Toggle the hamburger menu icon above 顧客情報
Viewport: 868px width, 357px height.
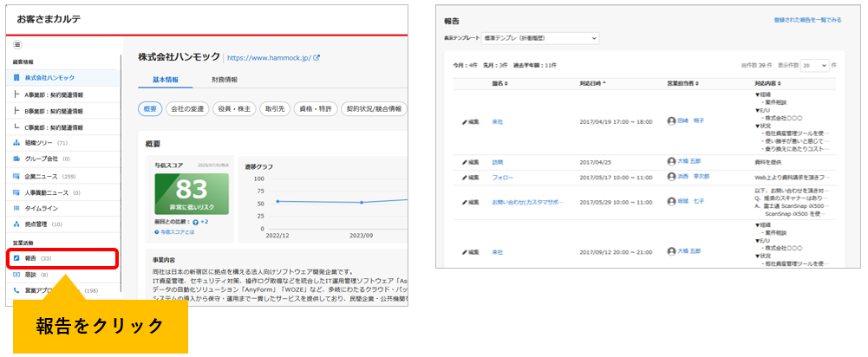pyautogui.click(x=17, y=45)
